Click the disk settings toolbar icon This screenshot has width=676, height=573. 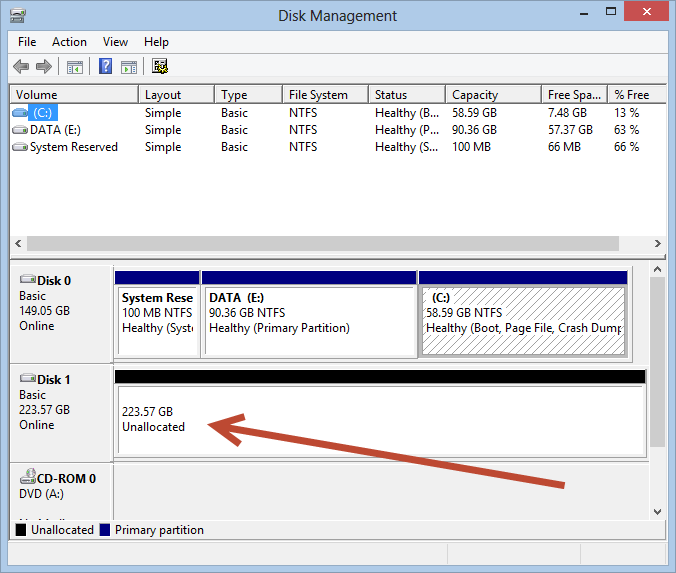coord(160,67)
